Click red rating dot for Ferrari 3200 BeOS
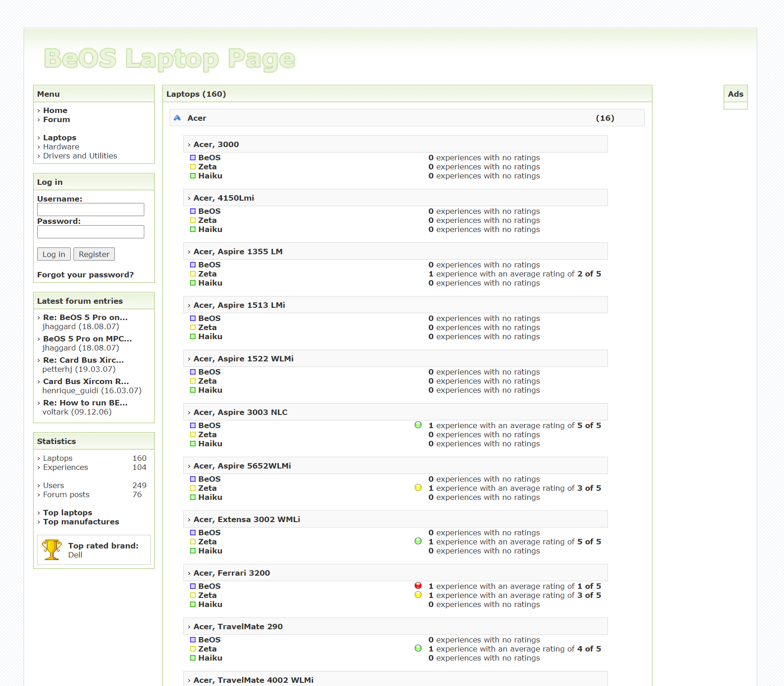The image size is (784, 686). (x=418, y=586)
